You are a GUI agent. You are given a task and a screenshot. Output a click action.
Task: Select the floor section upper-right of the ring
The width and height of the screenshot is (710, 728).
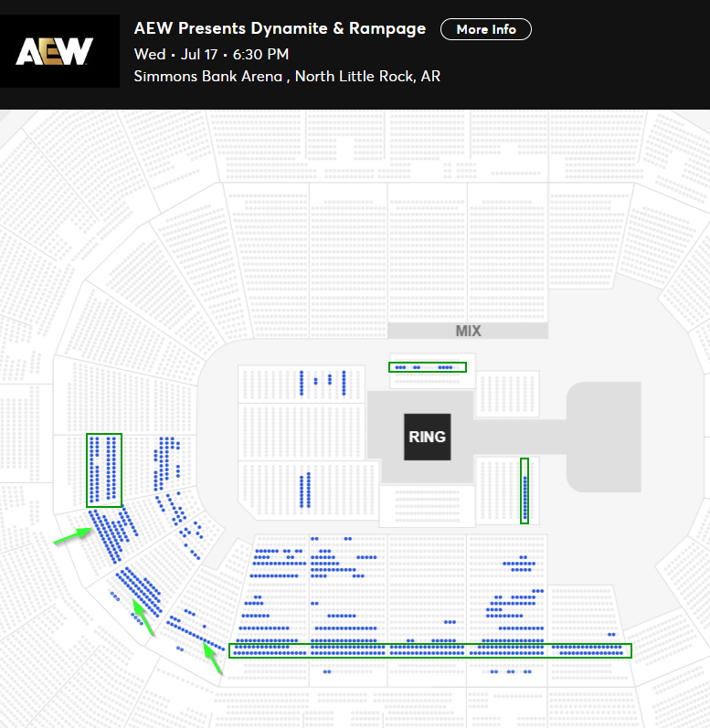point(507,394)
